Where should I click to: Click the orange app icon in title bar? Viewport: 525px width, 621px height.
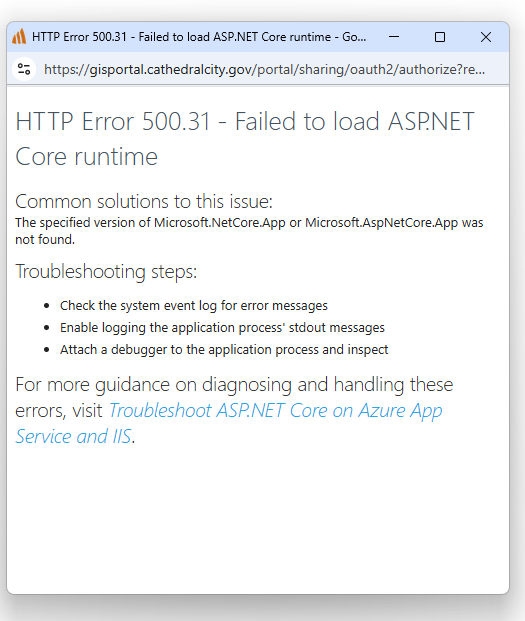19,37
